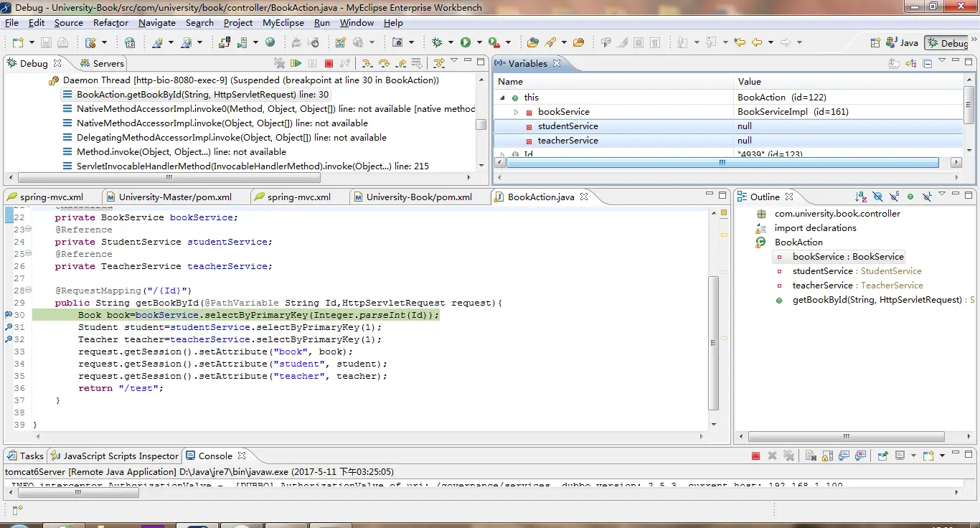Click the red Terminate button in Debug view
The height and width of the screenshot is (528, 980).
pyautogui.click(x=329, y=63)
